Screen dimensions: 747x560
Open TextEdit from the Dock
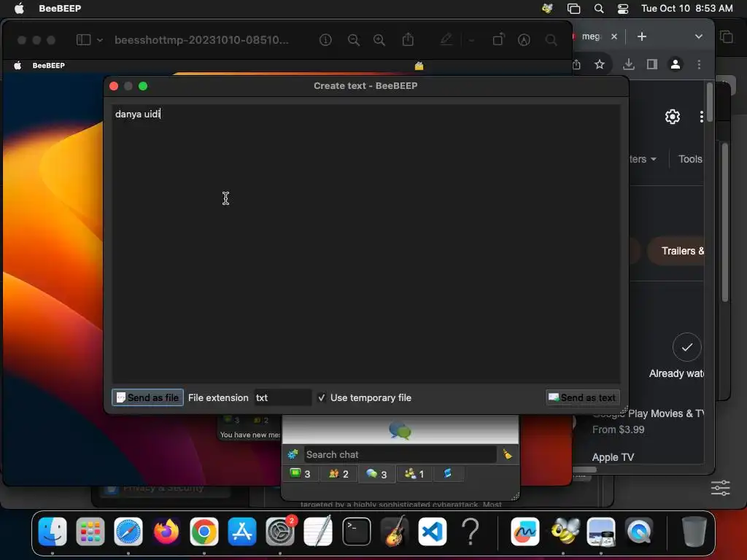tap(318, 532)
